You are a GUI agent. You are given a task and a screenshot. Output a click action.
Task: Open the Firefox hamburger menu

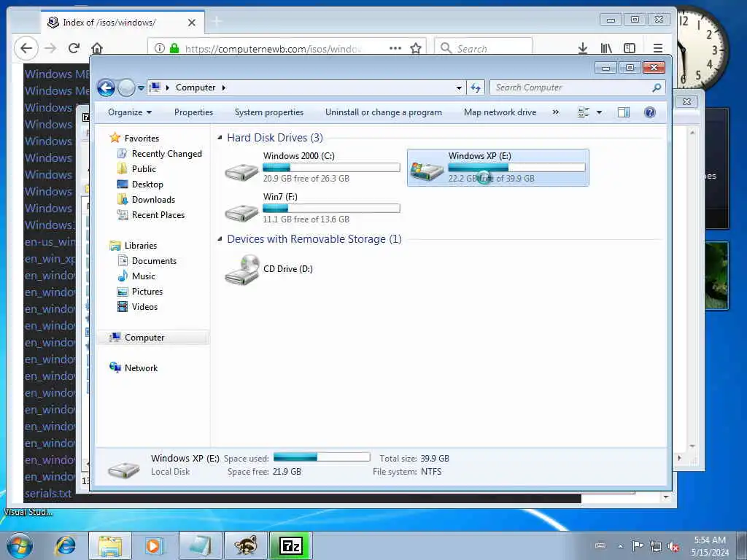click(x=658, y=48)
